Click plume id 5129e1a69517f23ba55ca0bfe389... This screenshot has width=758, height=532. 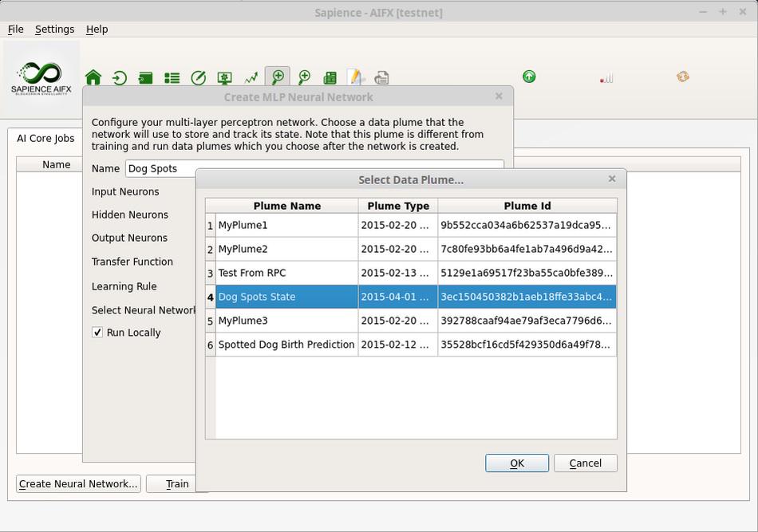point(527,273)
